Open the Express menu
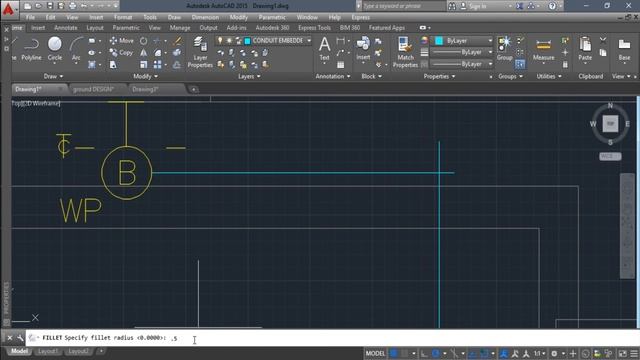640x360 pixels. (x=360, y=18)
